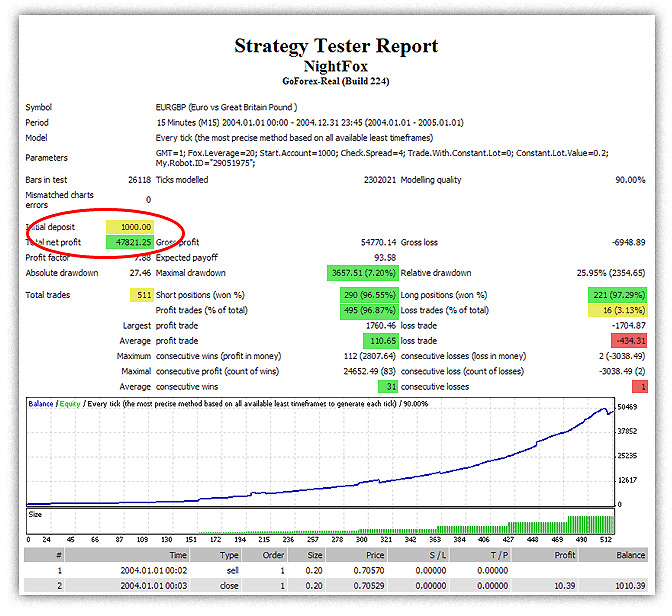Click the Relative drawdown value 25.95% (2354.65)

(x=611, y=273)
